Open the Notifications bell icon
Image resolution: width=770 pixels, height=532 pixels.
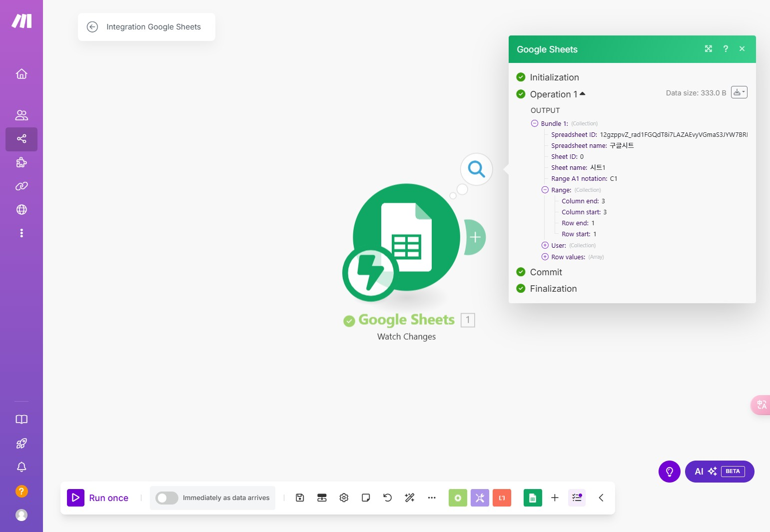[21, 467]
